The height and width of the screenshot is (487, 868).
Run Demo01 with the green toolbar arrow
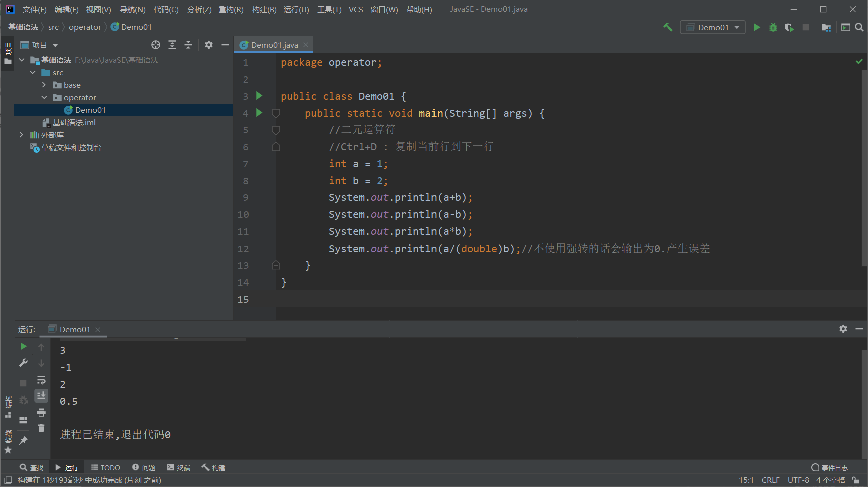pos(757,27)
